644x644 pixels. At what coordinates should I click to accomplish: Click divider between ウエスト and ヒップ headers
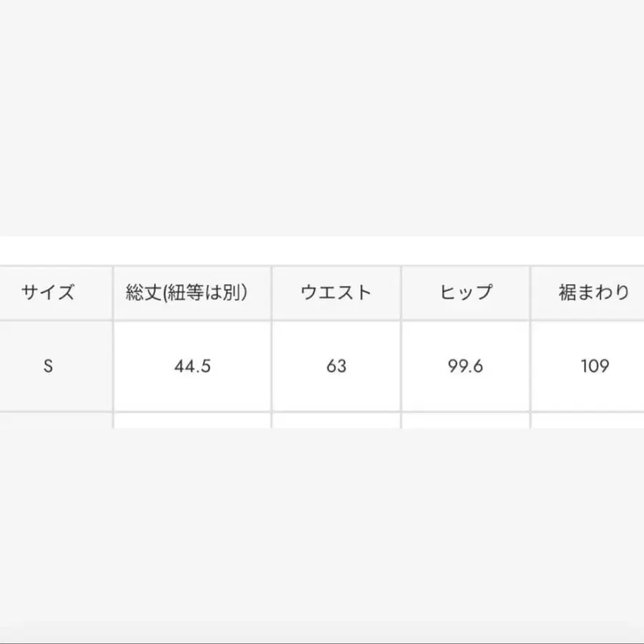tap(401, 293)
